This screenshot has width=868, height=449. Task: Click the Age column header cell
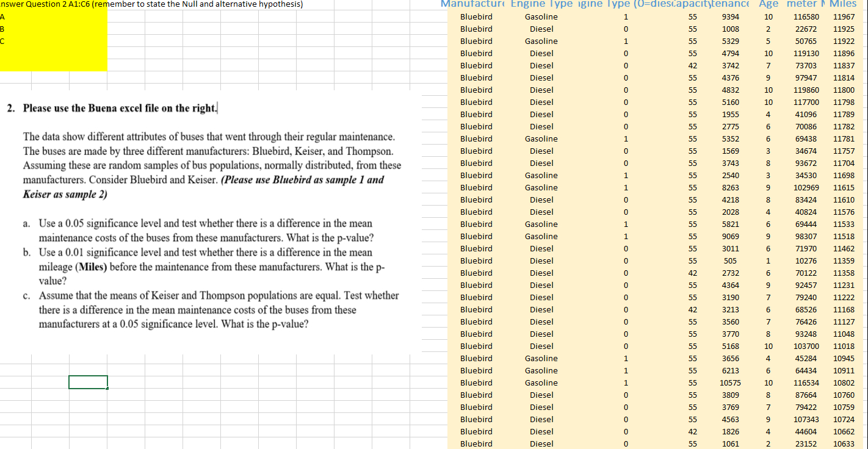pos(768,4)
